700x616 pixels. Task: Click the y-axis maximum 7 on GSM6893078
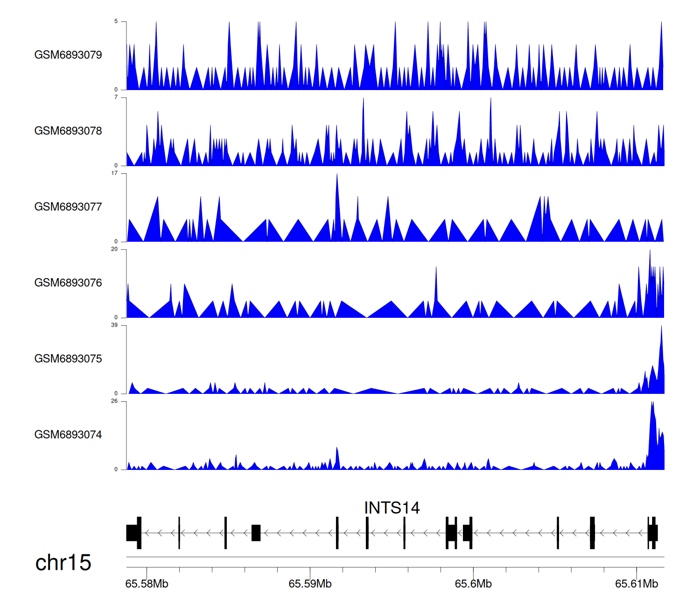pyautogui.click(x=116, y=98)
